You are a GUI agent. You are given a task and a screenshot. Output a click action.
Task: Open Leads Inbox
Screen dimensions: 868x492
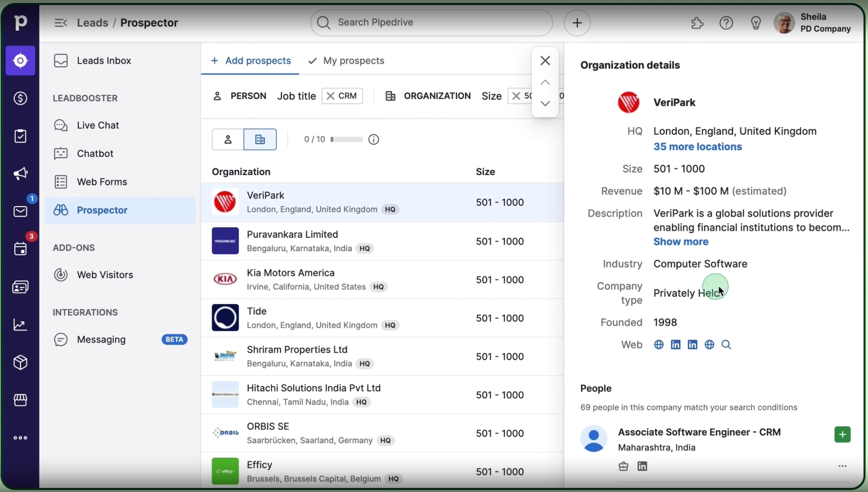coord(120,61)
